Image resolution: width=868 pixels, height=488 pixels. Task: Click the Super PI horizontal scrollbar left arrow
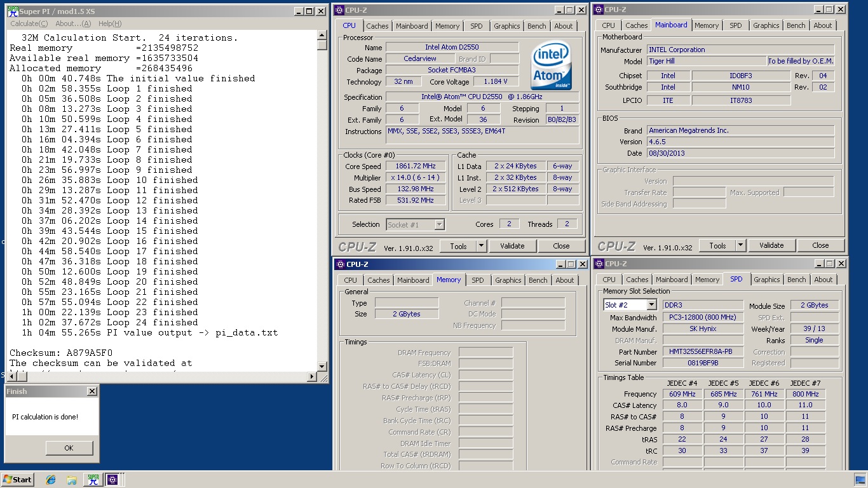(11, 377)
